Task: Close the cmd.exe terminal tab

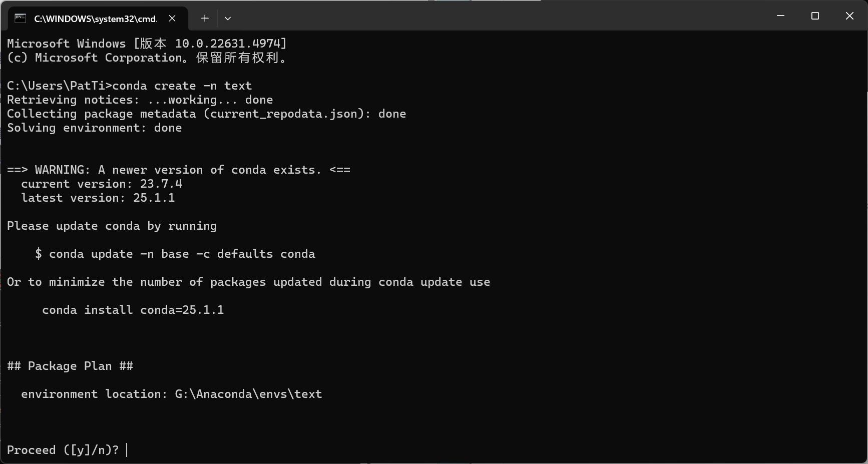Action: [x=172, y=19]
